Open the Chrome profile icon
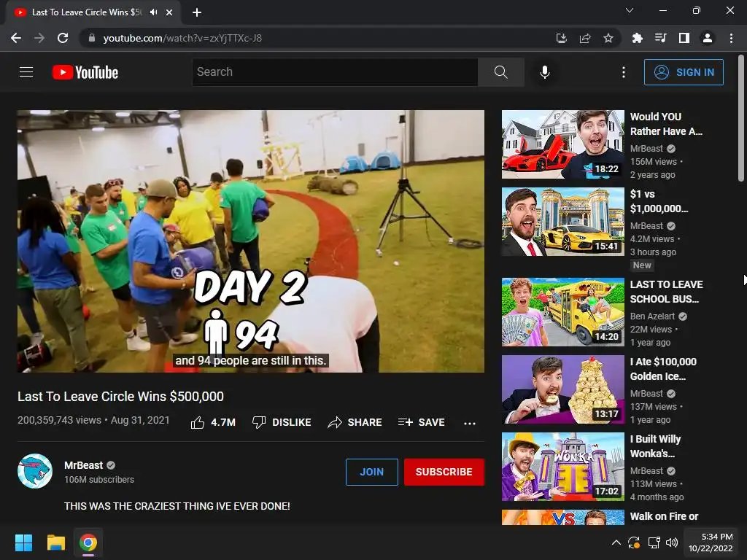This screenshot has width=747, height=560. [707, 38]
